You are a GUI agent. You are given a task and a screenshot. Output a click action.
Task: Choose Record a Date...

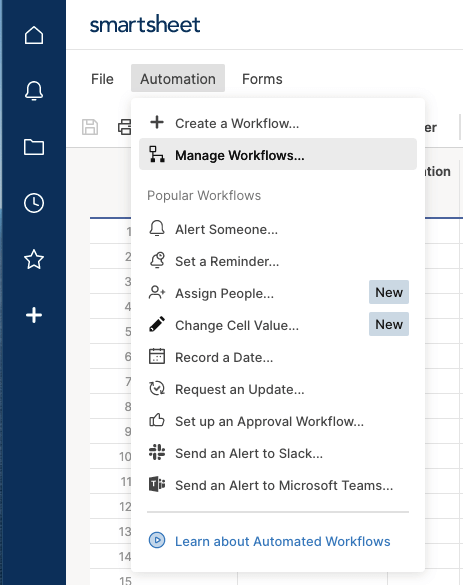pyautogui.click(x=278, y=357)
